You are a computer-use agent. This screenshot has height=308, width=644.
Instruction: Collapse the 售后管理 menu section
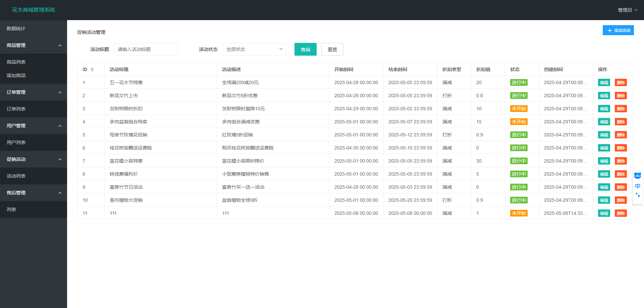pos(34,193)
